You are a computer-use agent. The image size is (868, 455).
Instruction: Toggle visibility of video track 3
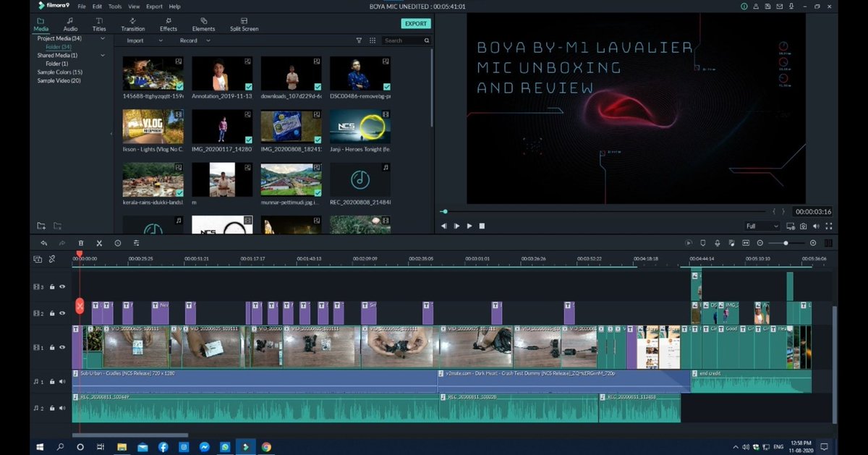coord(62,287)
